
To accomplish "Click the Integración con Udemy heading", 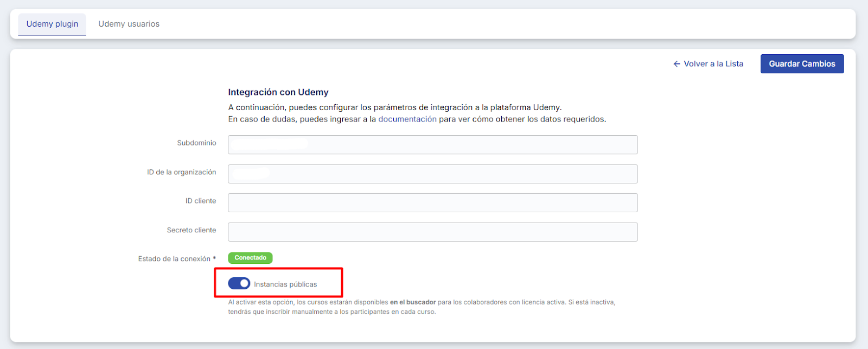I will click(x=278, y=92).
